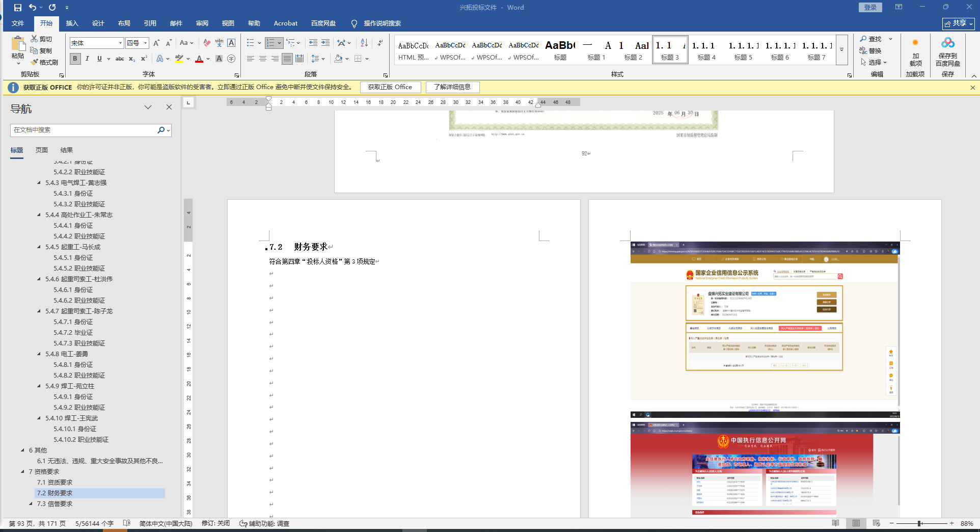Screen dimensions: 980x532
Task: Click the Read Mode view icon in status bar
Action: (x=836, y=523)
